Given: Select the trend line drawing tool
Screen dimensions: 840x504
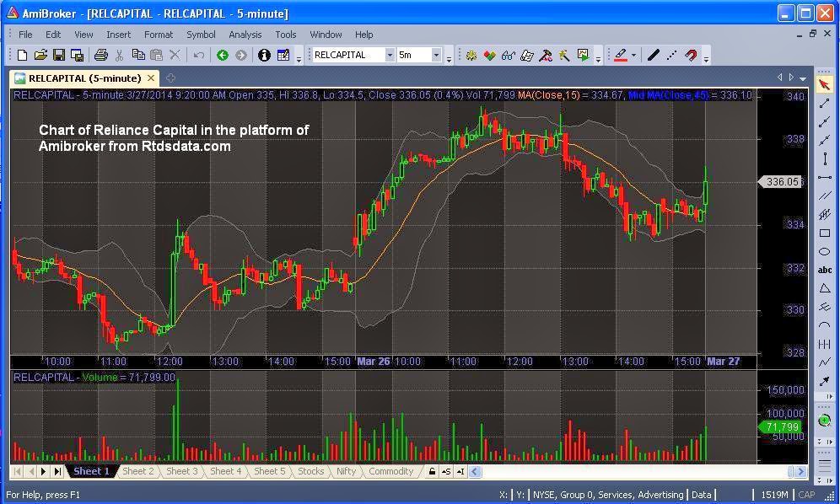Looking at the screenshot, I should [825, 104].
